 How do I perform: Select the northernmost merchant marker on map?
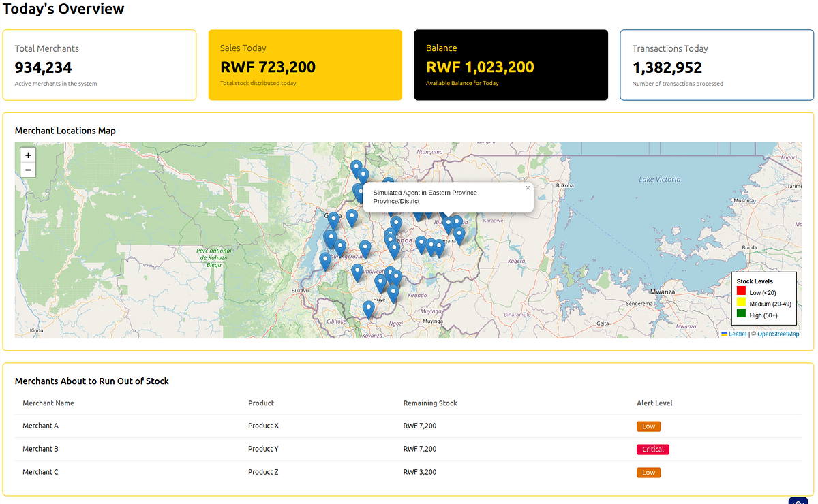coord(356,168)
